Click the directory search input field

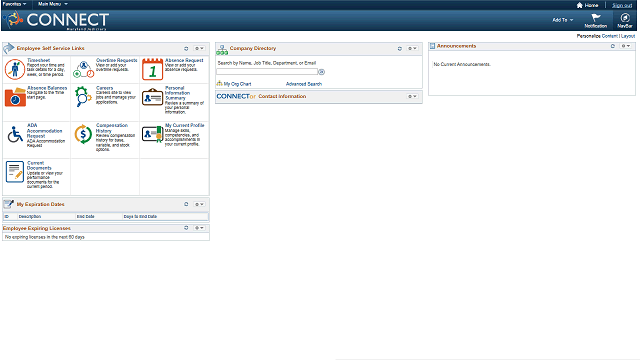(x=267, y=72)
